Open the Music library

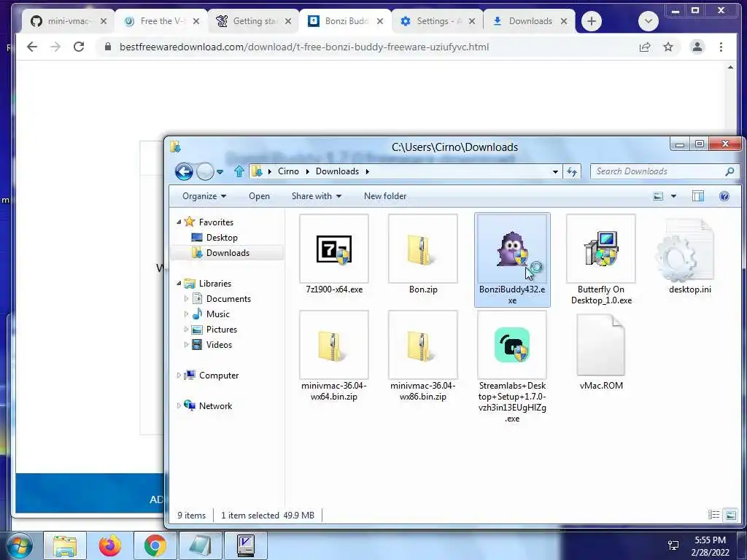217,314
